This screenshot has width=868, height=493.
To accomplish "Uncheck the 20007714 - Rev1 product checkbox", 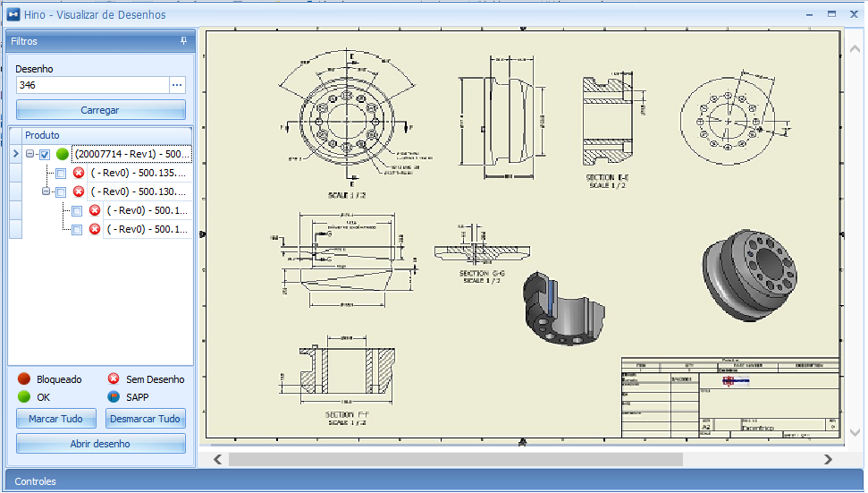I will (x=45, y=155).
